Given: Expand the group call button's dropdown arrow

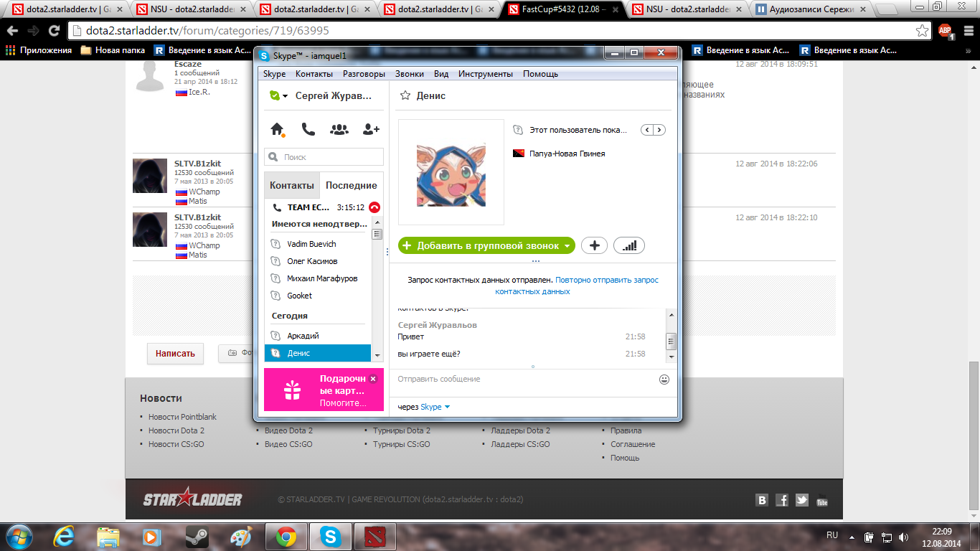Looking at the screenshot, I should pos(567,246).
